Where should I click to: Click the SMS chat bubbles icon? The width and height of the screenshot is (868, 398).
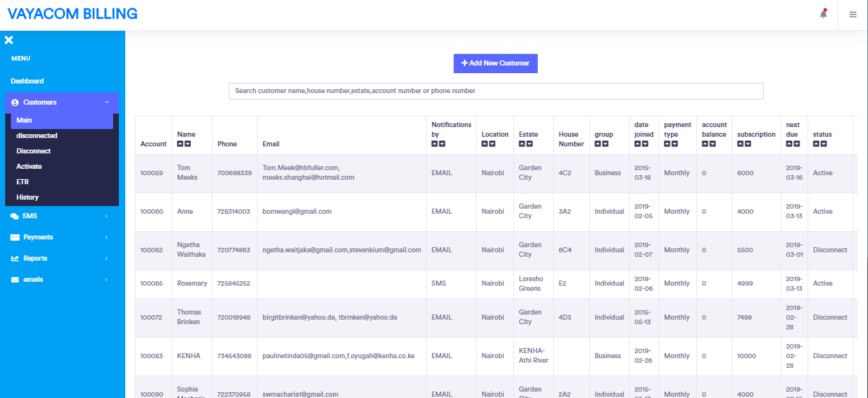point(15,216)
